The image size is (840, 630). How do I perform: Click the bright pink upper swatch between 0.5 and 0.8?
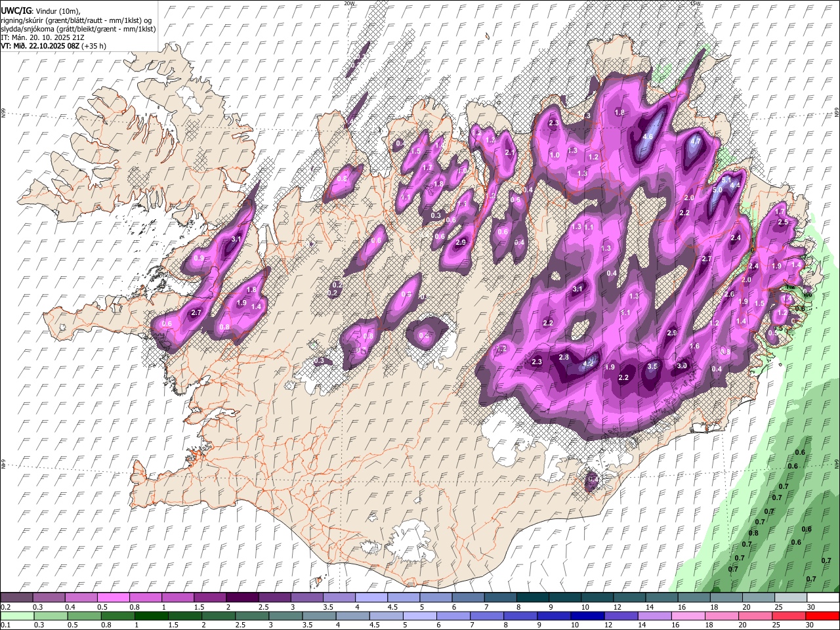tap(114, 597)
